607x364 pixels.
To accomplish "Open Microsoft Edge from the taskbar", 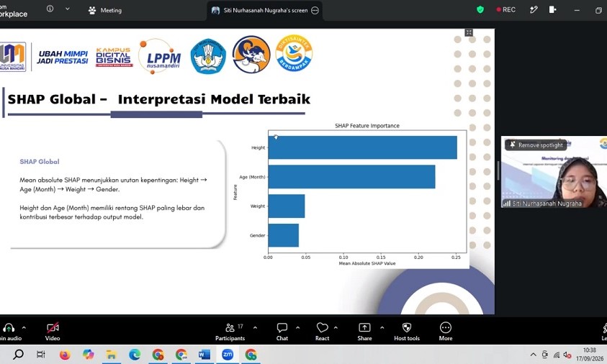I will point(135,355).
